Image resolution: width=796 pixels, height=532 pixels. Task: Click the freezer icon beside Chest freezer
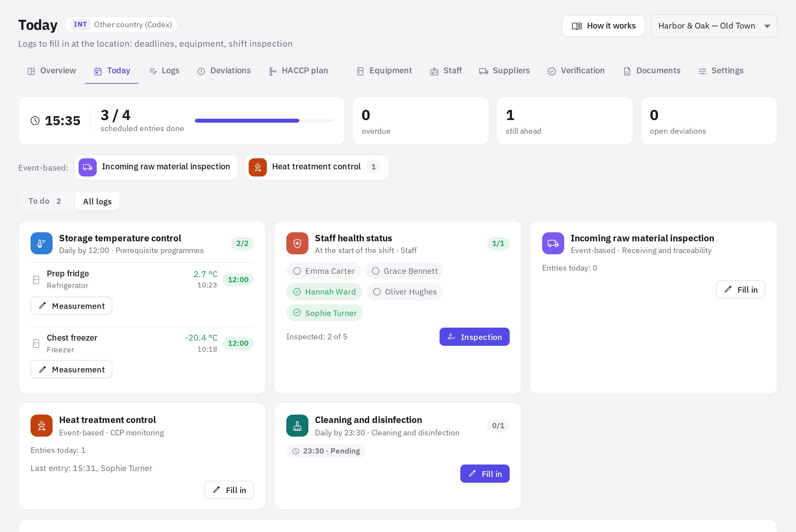click(36, 344)
